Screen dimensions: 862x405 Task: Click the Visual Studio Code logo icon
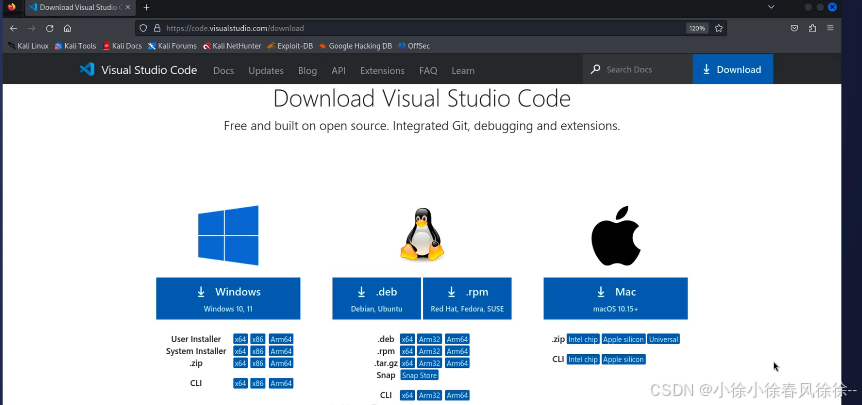pyautogui.click(x=87, y=70)
